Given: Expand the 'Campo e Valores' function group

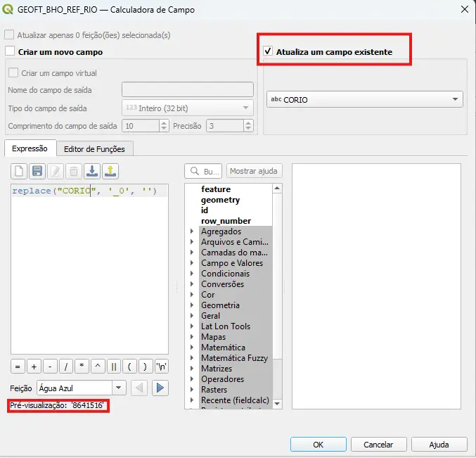Looking at the screenshot, I should [192, 263].
